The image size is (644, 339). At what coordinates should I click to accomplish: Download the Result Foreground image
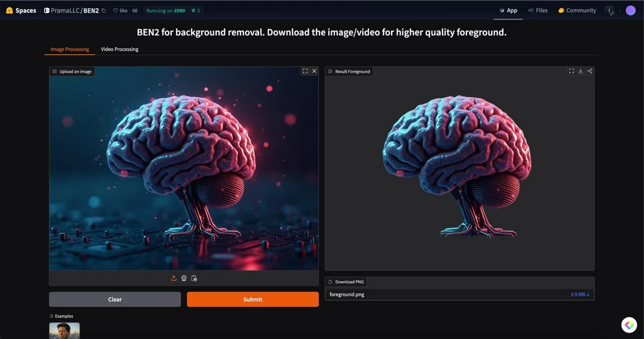581,71
